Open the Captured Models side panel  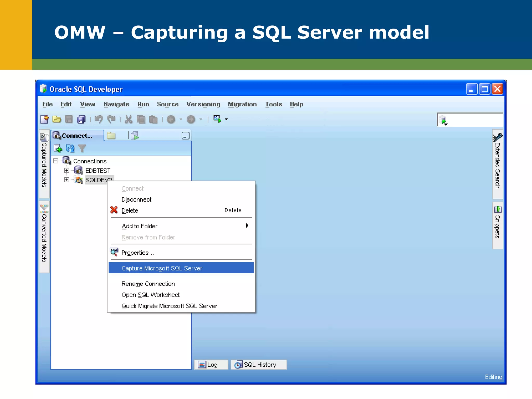pos(44,163)
